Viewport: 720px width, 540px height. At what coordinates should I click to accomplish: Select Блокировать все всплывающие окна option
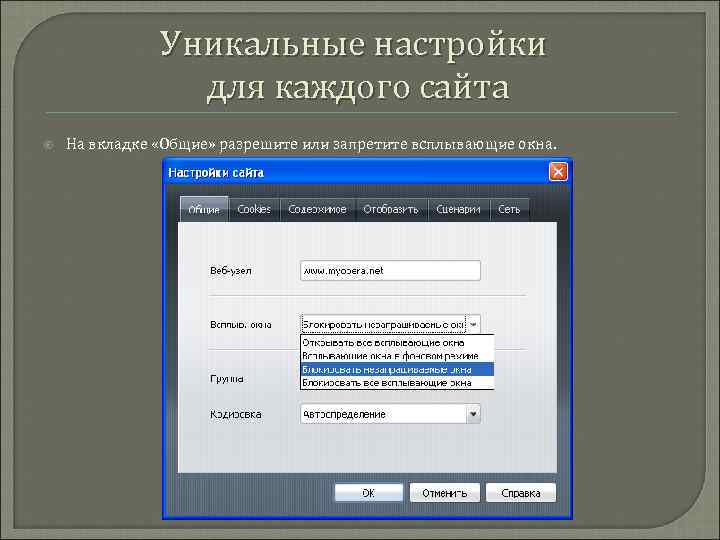397,382
